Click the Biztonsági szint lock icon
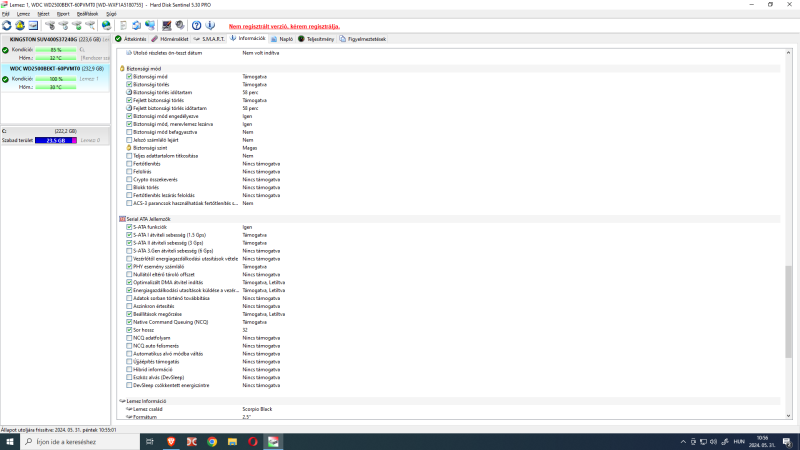Viewport: 800px width, 450px height. tap(129, 148)
